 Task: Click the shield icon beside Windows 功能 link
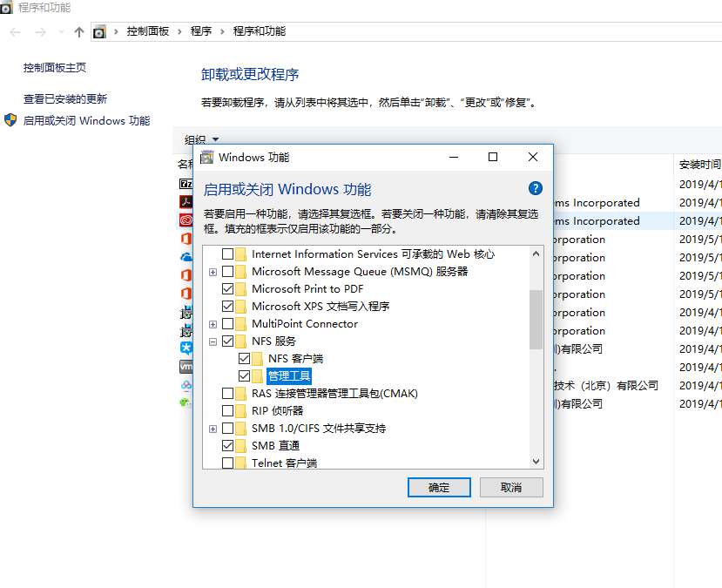coord(10,120)
